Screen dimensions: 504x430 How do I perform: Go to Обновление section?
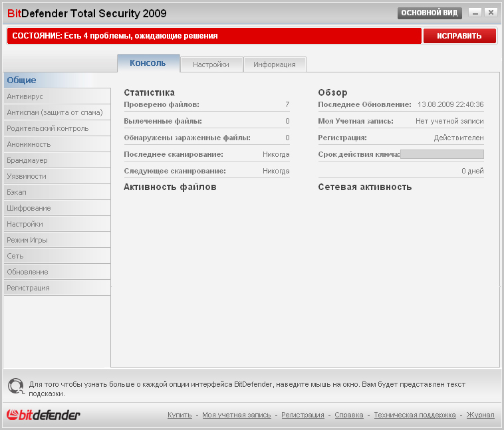tap(57, 272)
